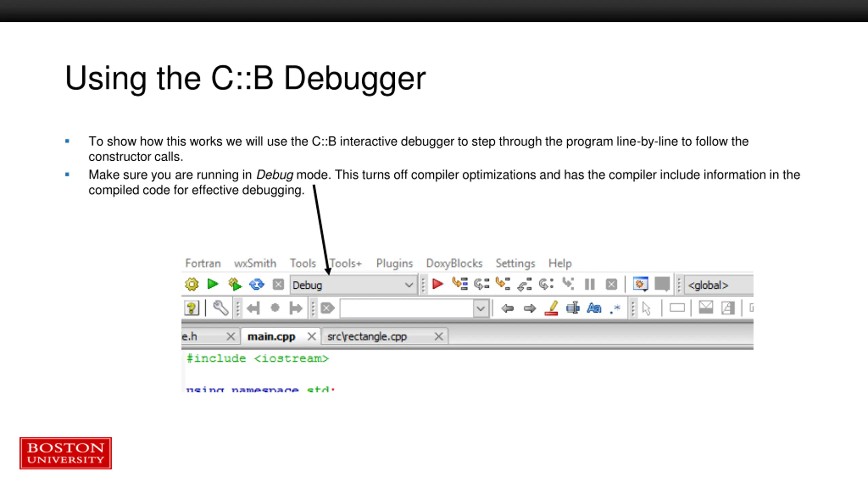The width and height of the screenshot is (868, 488).
Task: Click the Various info gray icon
Action: [662, 284]
